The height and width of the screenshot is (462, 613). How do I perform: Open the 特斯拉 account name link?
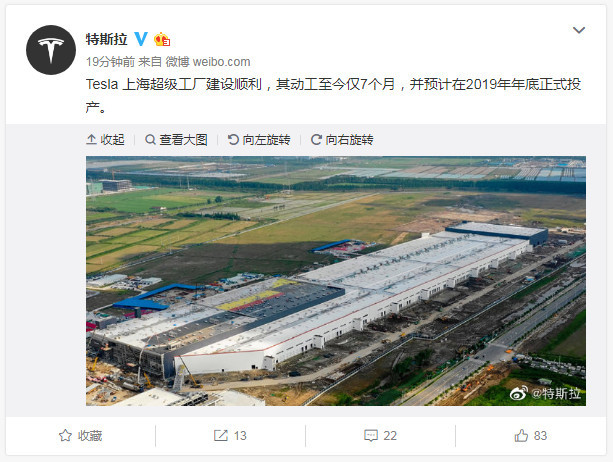coord(106,39)
